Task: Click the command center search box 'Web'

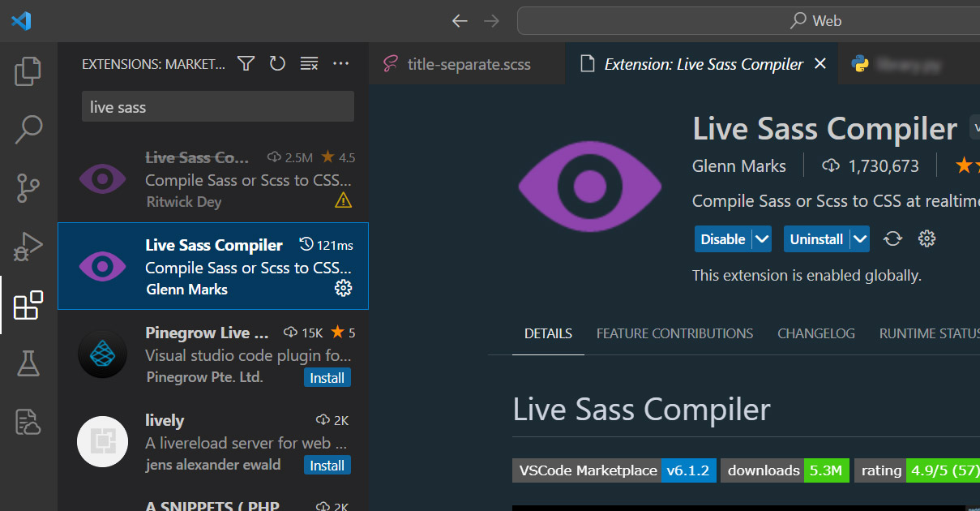Action: 748,21
